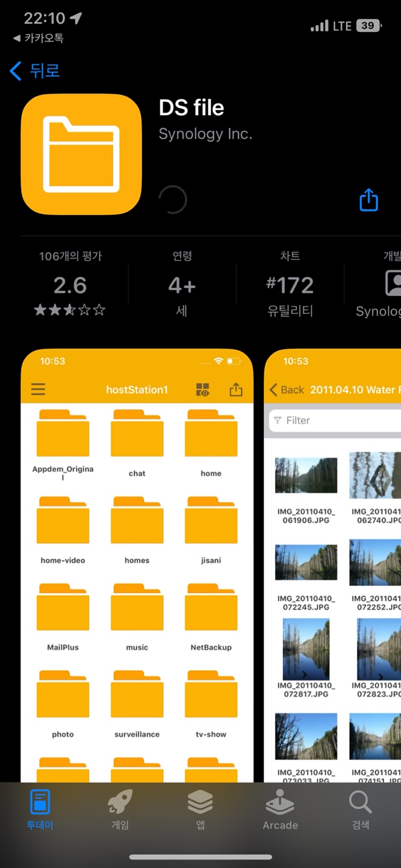Tap the upload icon in hostStation1 screenshot

(x=236, y=389)
